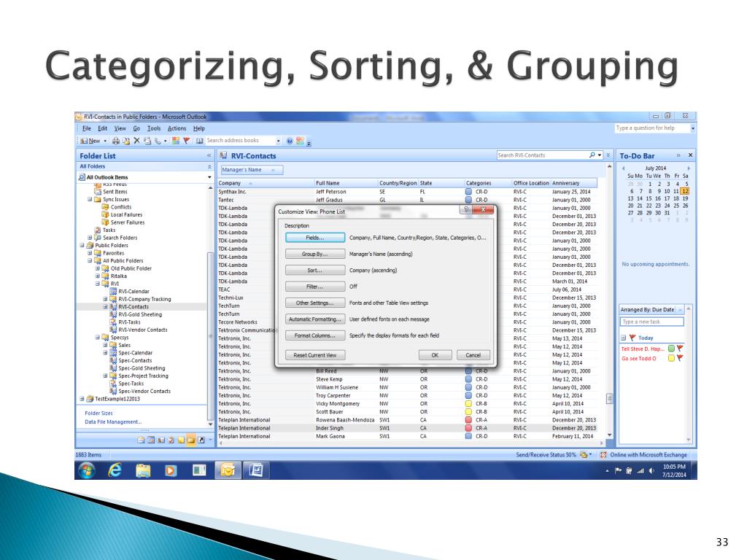The image size is (747, 560).
Task: Switch to Calendar in navigation strip
Action: (151, 440)
